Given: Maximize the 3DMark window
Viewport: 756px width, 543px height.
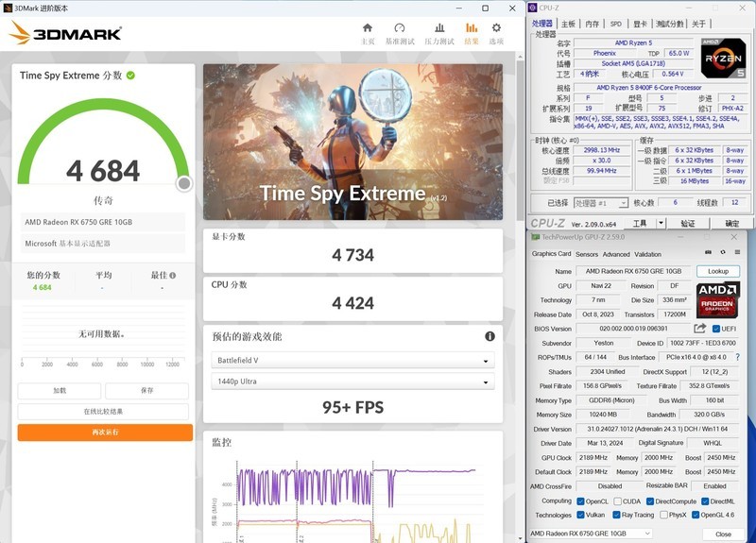Looking at the screenshot, I should [x=486, y=8].
